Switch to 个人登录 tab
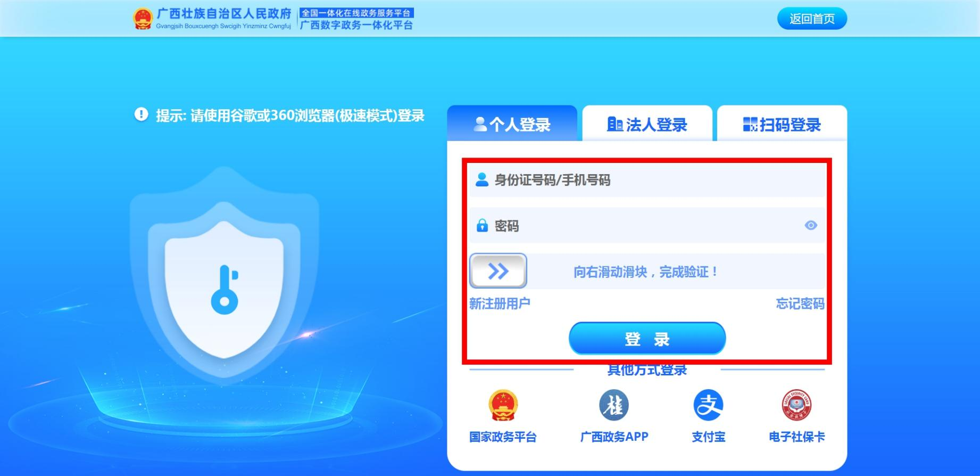Screen dimensions: 980x476 click(512, 124)
